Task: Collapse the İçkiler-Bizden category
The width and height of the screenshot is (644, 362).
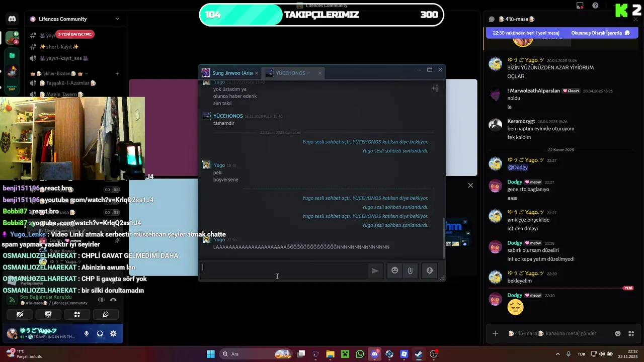Action: click(59, 73)
